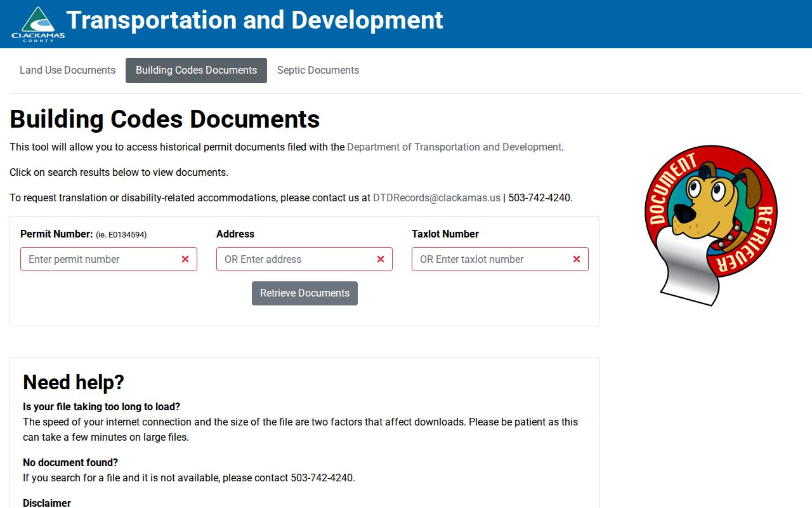Click the Retrieve Documents button
812x508 pixels.
(x=304, y=293)
